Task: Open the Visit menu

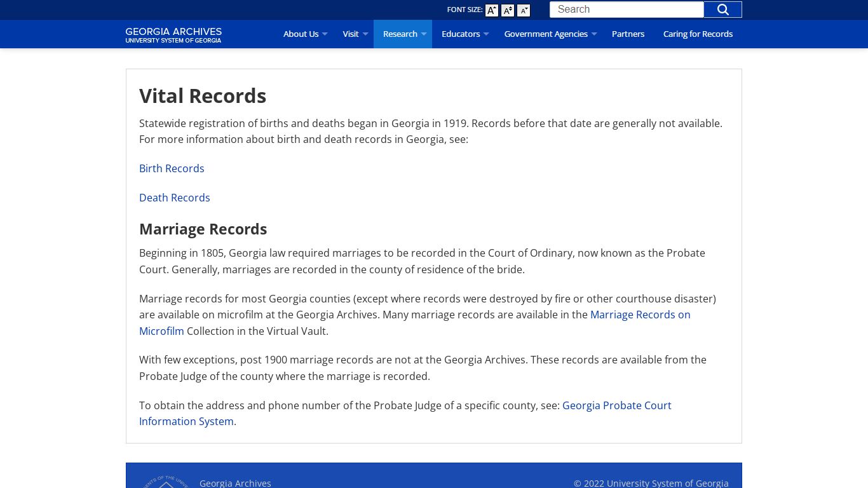Action: coord(351,34)
